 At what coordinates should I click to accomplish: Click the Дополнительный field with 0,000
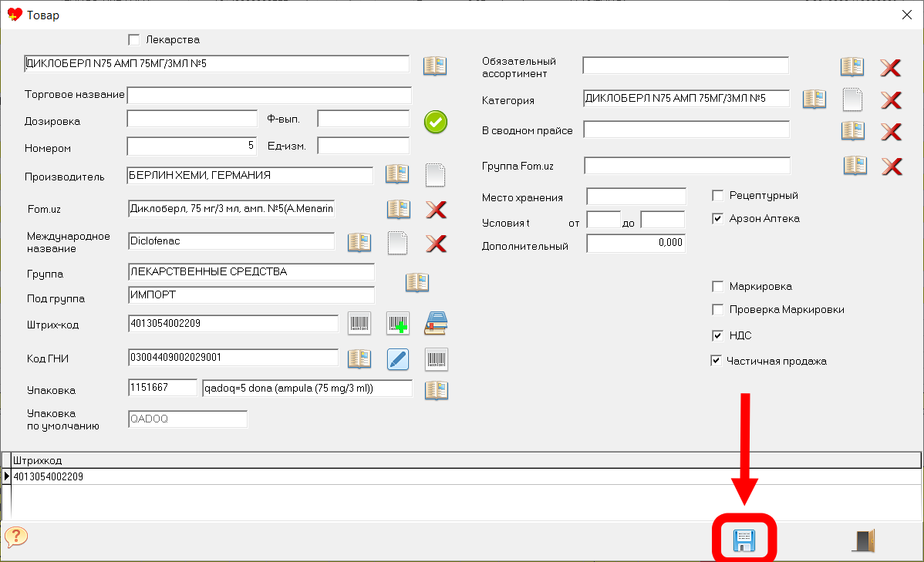coord(636,243)
